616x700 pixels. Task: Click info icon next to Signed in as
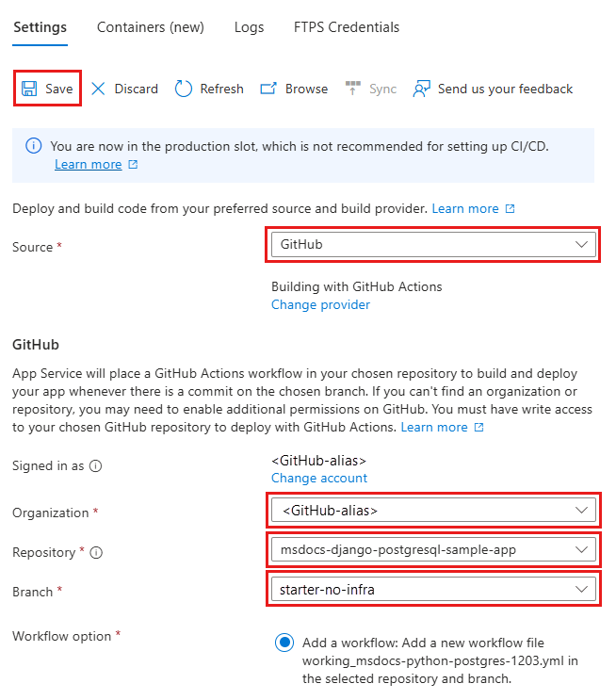[x=95, y=466]
